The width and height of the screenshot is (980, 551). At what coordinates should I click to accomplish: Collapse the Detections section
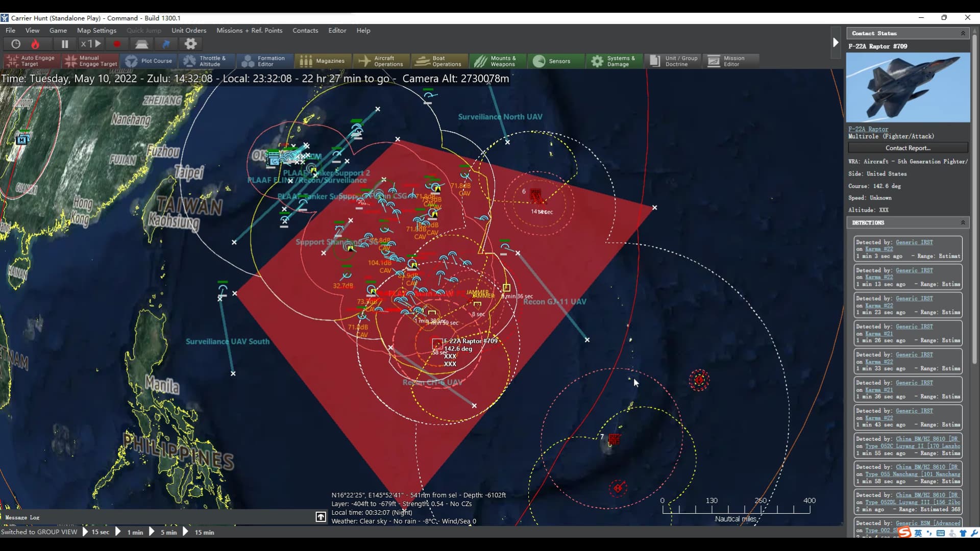click(963, 222)
